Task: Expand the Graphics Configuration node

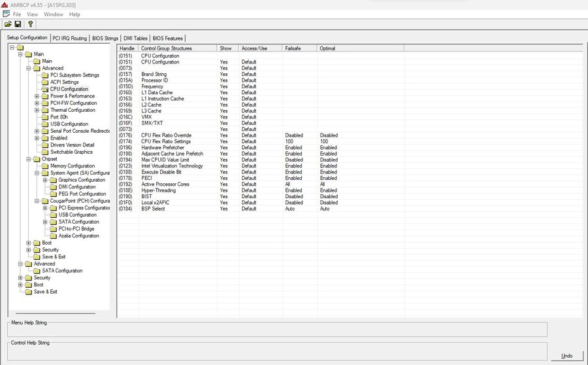Action: [x=45, y=180]
